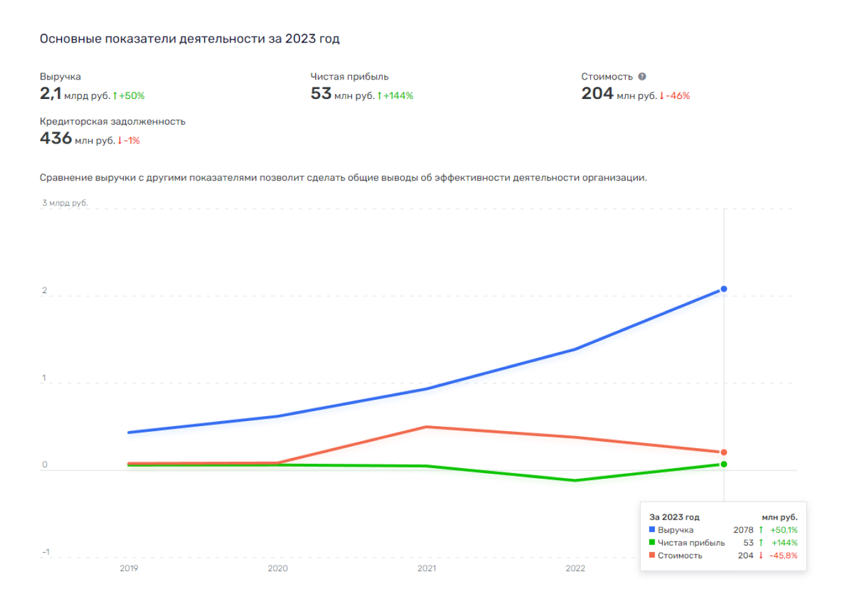Screen dimensions: 852x616
Task: Click the 2020 label on the chart axis
Action: pyautogui.click(x=278, y=568)
